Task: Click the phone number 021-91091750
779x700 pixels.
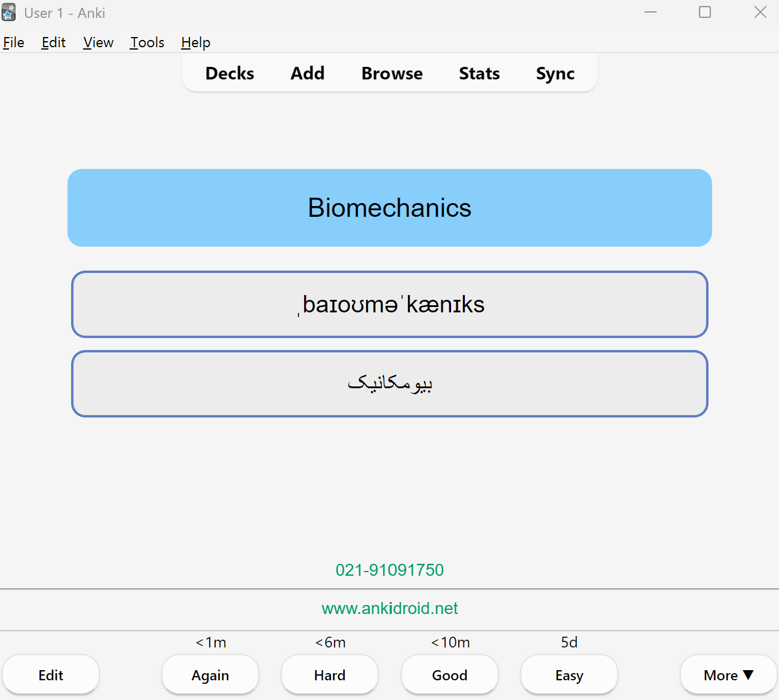Action: point(390,570)
